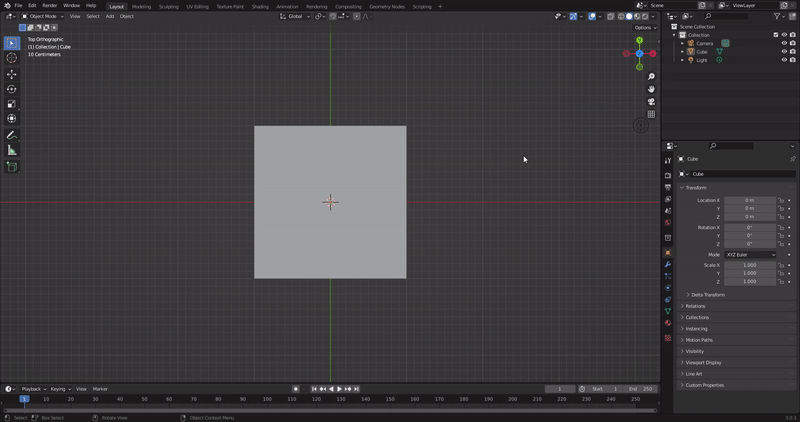This screenshot has height=422, width=800.
Task: Select the Move tool
Action: tap(12, 75)
